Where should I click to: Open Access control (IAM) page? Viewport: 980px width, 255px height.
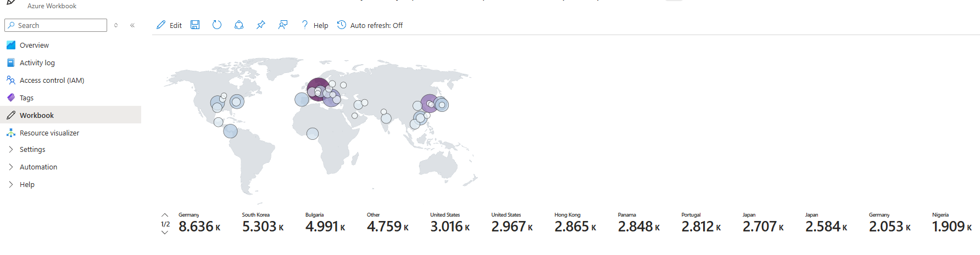click(52, 80)
